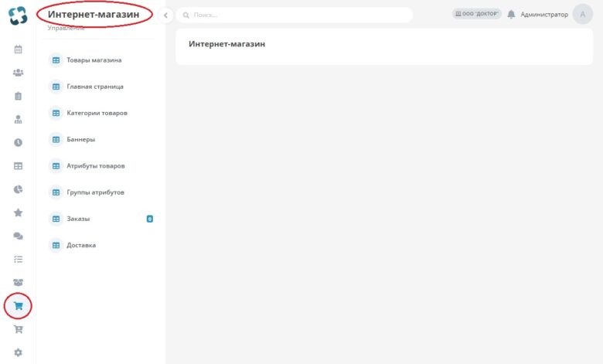603x364 pixels.
Task: Click the table icon next to Заказы
Action: point(56,219)
